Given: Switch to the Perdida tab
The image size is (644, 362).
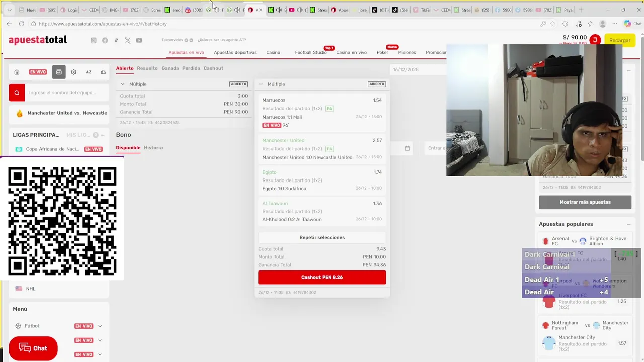Looking at the screenshot, I should (x=191, y=68).
